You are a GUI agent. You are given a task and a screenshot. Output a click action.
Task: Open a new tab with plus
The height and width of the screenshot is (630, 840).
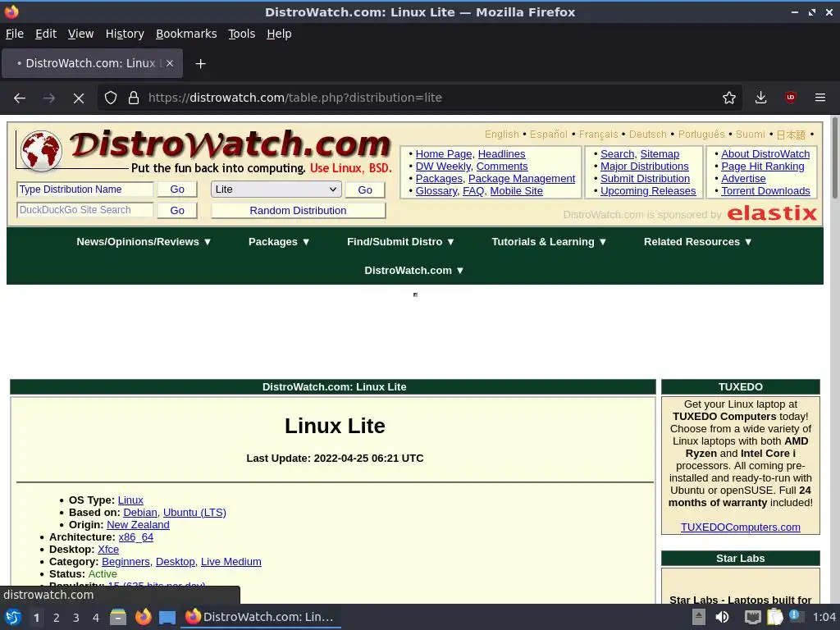pos(200,64)
